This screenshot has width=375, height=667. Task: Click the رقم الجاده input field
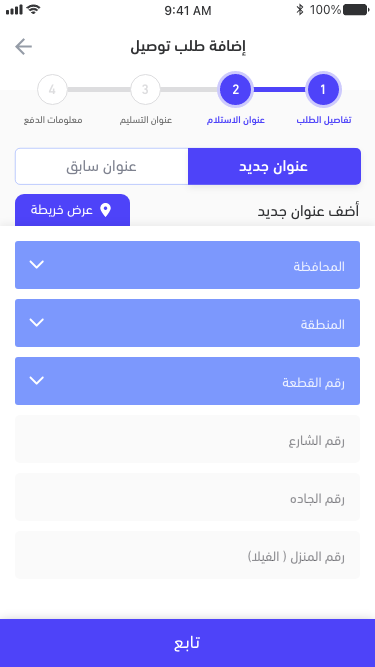point(188,497)
